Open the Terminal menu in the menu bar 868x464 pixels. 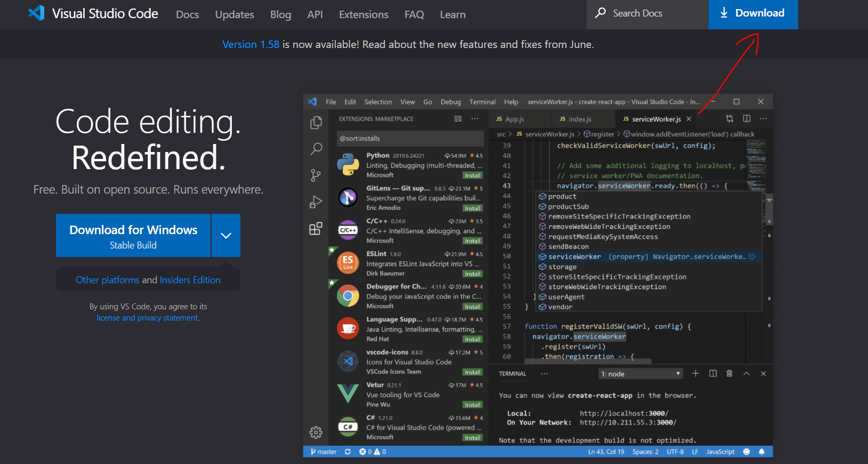click(x=483, y=102)
